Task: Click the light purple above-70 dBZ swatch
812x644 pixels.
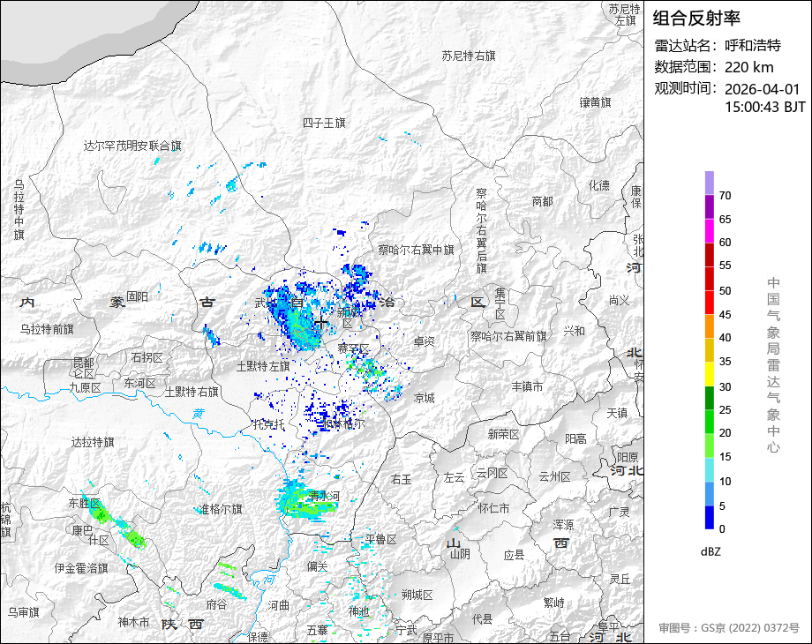Action: click(709, 183)
